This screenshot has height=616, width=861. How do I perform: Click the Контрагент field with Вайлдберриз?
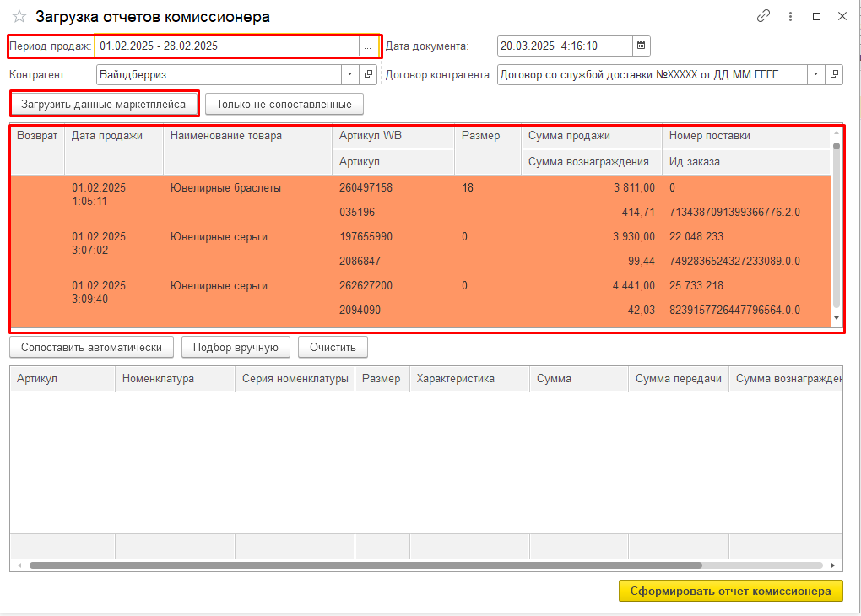click(219, 74)
